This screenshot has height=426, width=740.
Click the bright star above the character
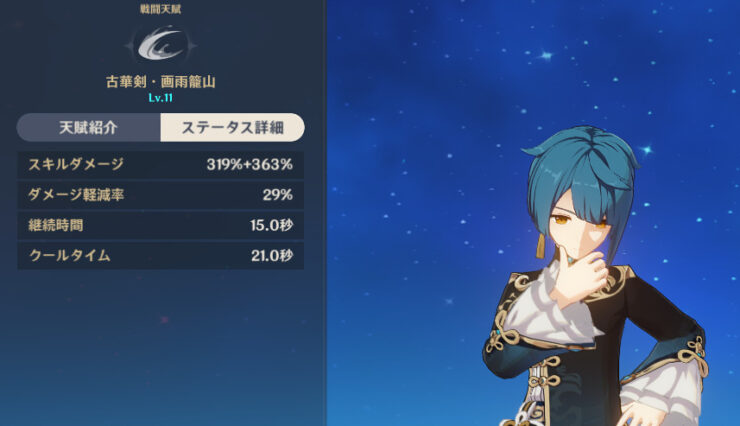pos(546,55)
